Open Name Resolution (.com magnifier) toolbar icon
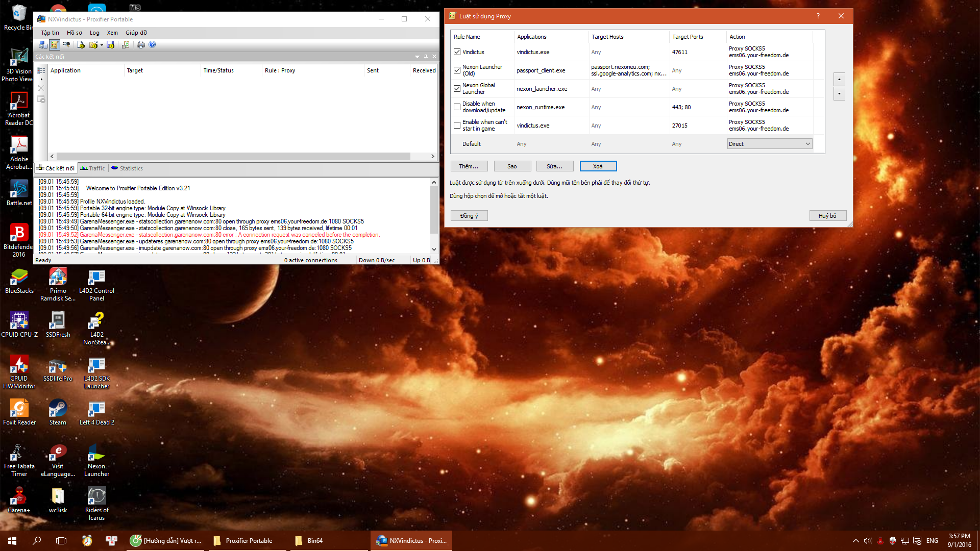The image size is (980, 551). point(66,45)
